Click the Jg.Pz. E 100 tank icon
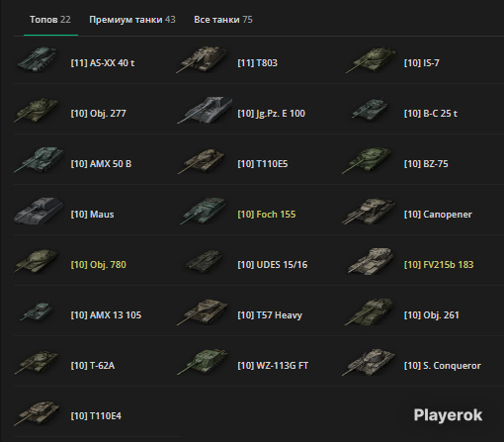Viewport: 504px width, 442px height. coord(205,110)
